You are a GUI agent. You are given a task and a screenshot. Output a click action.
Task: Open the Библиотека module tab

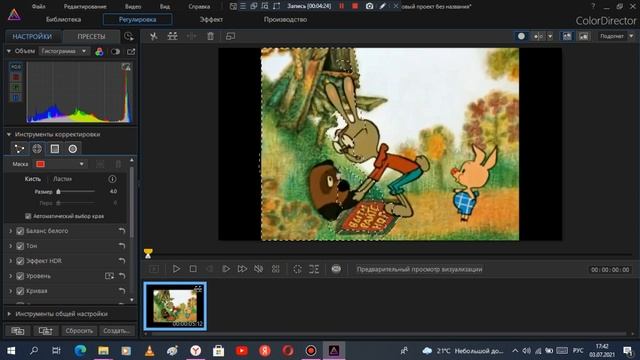[x=63, y=19]
